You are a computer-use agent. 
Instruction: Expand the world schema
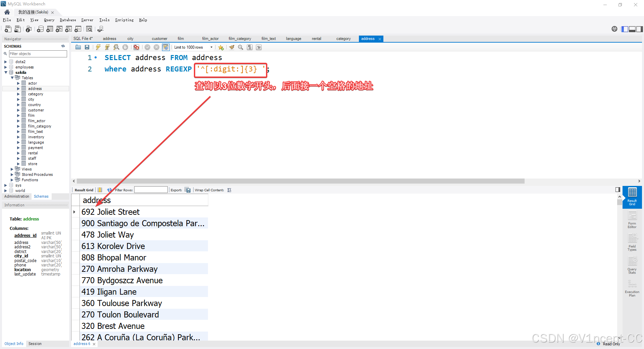click(x=6, y=191)
